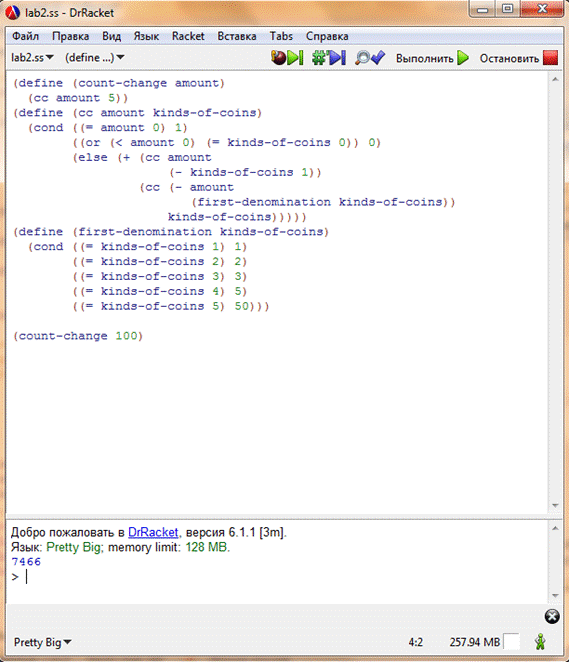Open the Справка menu
Viewport: 569px width, 662px height.
pyautogui.click(x=327, y=36)
